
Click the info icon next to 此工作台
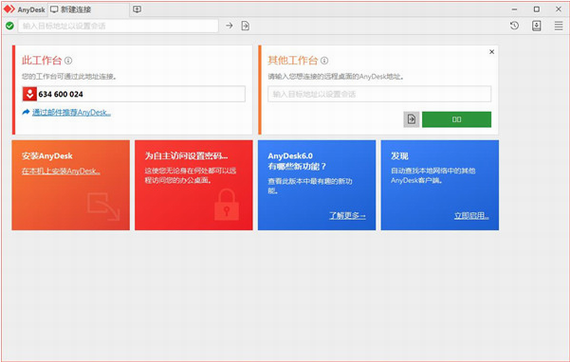(68, 61)
